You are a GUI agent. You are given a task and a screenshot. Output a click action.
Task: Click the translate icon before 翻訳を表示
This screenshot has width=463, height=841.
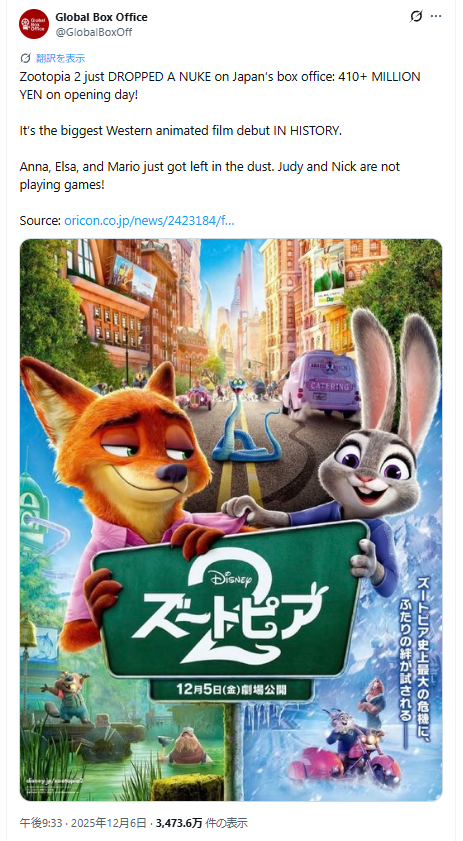pyautogui.click(x=25, y=58)
